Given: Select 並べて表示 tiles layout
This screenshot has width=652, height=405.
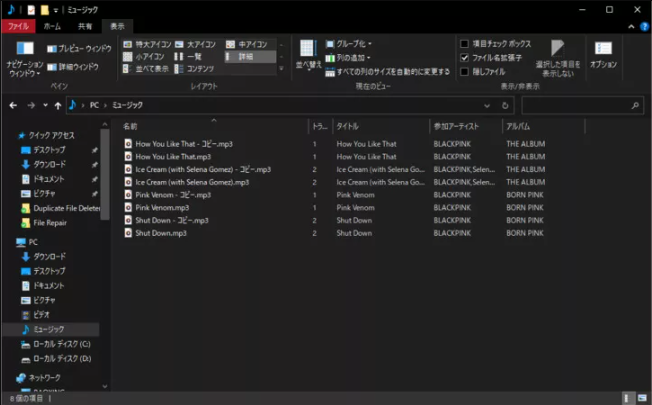Looking at the screenshot, I should (146, 69).
